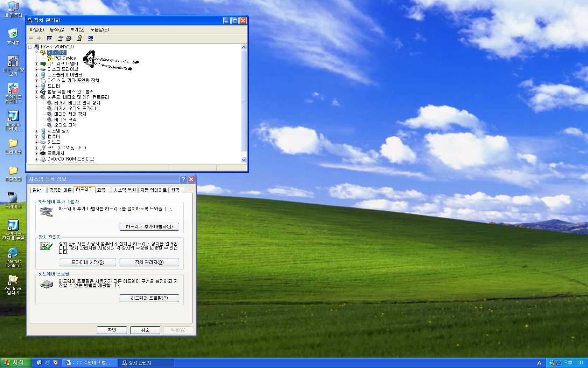Open Jooyon 드라이버 desktop shortcut
Viewport: 588px width, 368px height.
coord(13,121)
